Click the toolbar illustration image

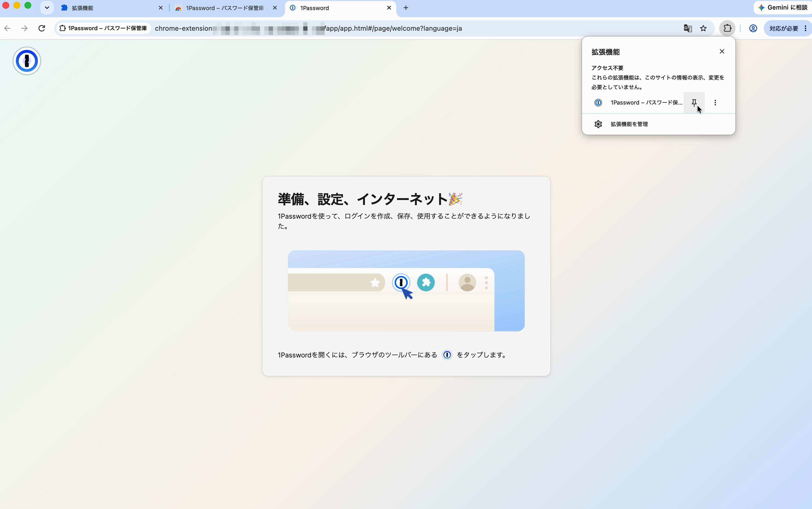(406, 291)
